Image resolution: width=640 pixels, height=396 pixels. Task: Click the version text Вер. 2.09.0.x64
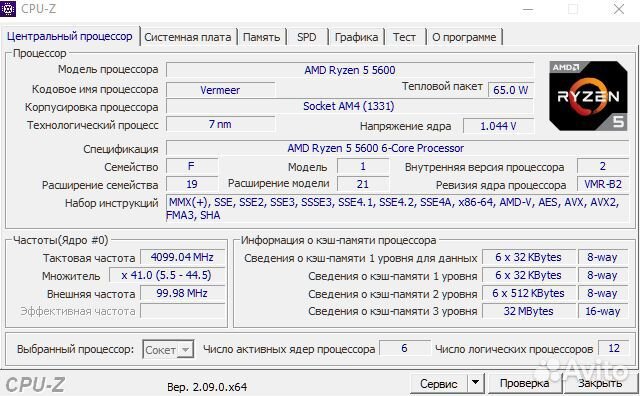coord(207,387)
